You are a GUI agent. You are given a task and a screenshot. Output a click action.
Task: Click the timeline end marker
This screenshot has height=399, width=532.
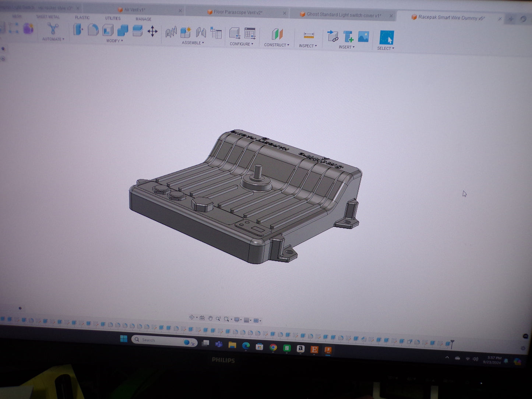(452, 343)
